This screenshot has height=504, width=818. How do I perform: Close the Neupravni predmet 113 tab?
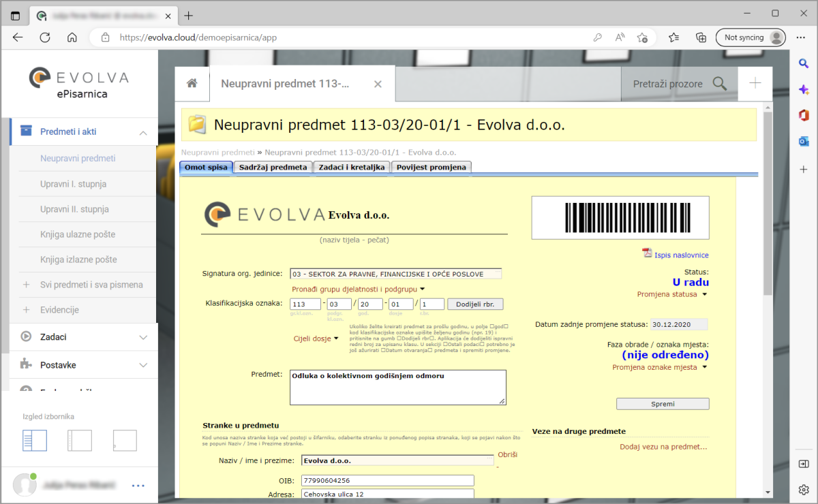(x=378, y=84)
